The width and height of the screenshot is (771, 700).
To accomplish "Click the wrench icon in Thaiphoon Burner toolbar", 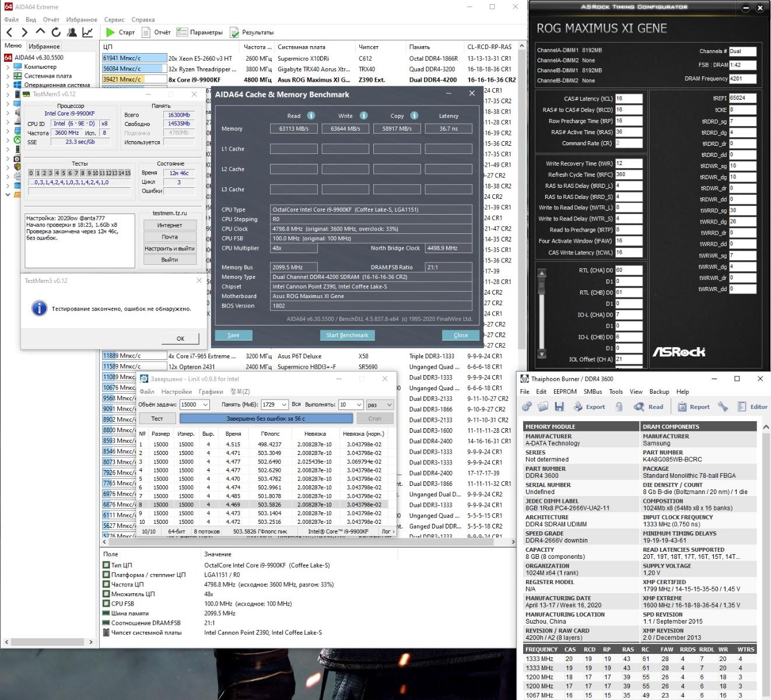I will (723, 407).
